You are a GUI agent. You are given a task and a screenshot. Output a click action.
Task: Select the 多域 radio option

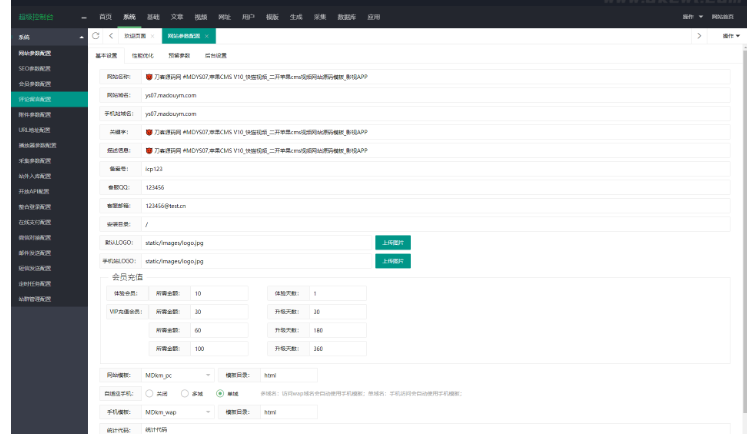183,393
